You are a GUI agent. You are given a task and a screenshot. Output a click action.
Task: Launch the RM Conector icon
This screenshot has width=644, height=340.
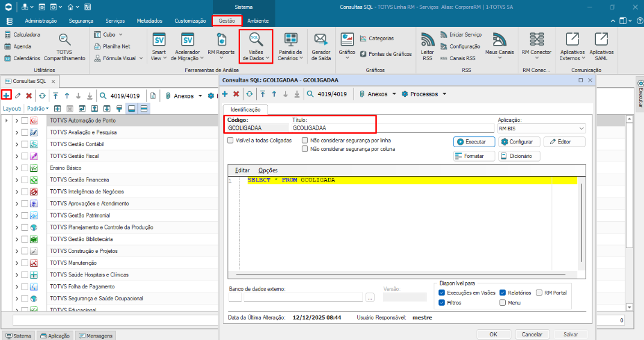(x=536, y=46)
